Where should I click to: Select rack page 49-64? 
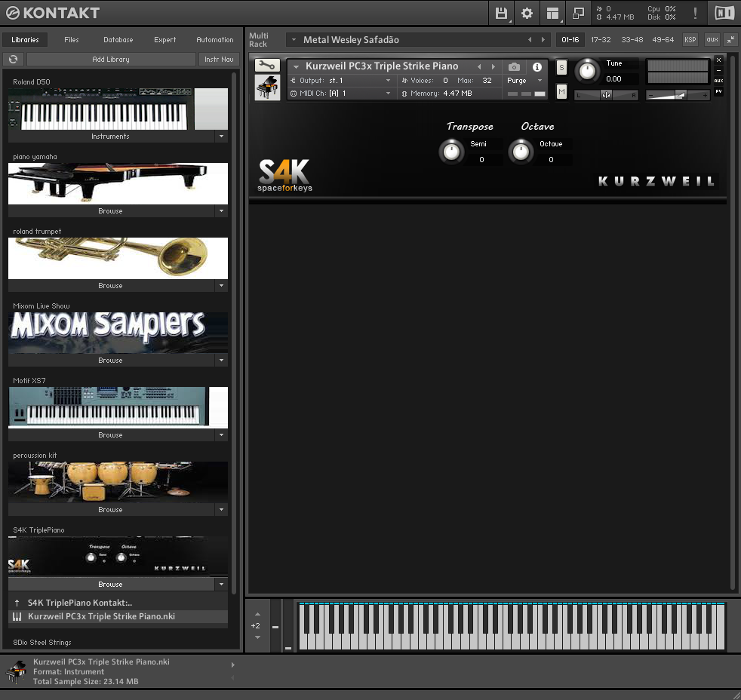pyautogui.click(x=663, y=40)
